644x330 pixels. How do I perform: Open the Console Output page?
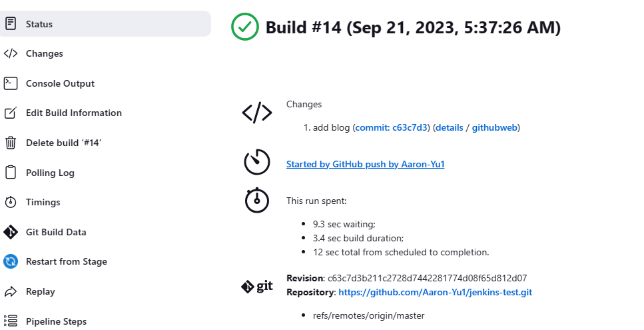click(x=60, y=83)
